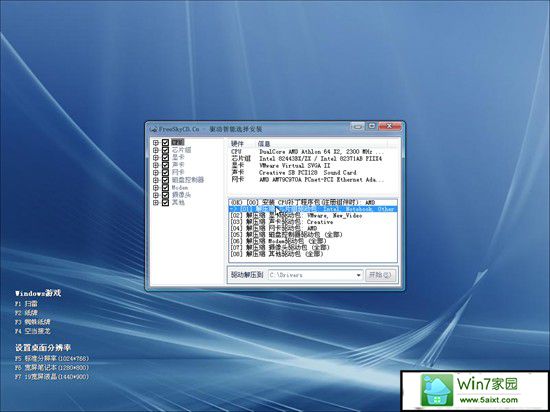Toggle the 声卡 checkbox
The image size is (550, 412).
point(166,165)
